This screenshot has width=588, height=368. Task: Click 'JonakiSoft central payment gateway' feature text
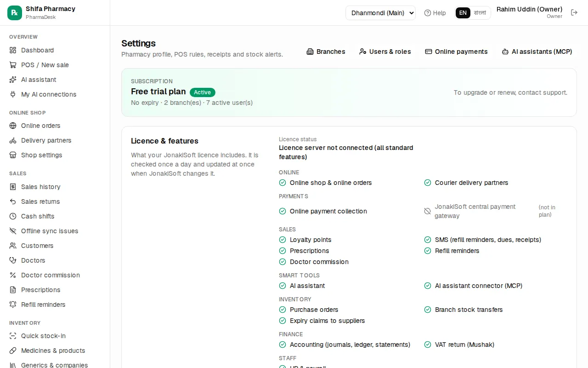475,211
